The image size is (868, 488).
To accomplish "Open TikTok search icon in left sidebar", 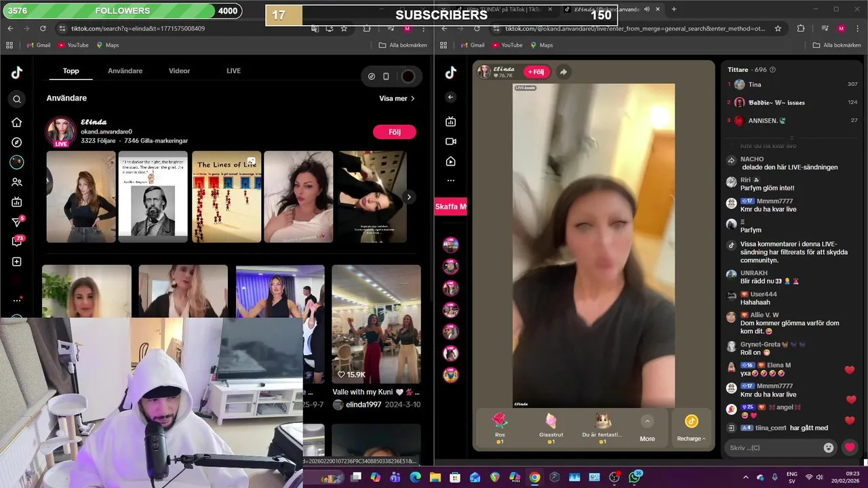I will point(17,99).
